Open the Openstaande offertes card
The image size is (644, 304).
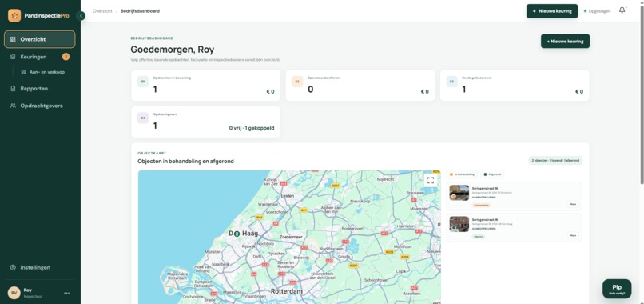(x=360, y=85)
